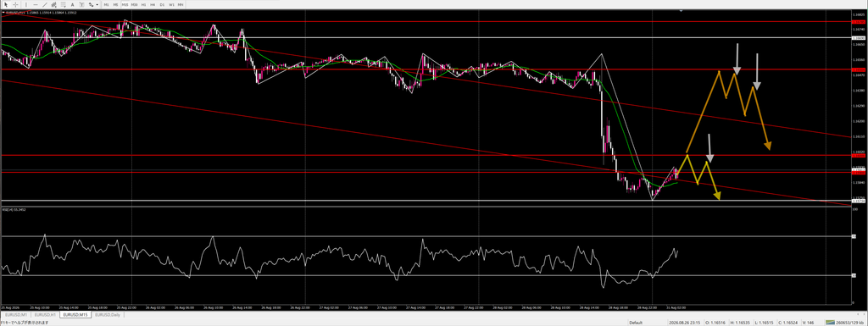This screenshot has width=868, height=326.
Task: Open the EURUSD,Daily chart tab
Action: point(108,314)
